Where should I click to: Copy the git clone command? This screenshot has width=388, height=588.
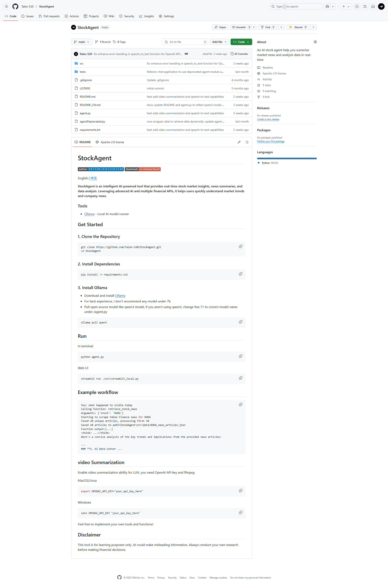(240, 246)
